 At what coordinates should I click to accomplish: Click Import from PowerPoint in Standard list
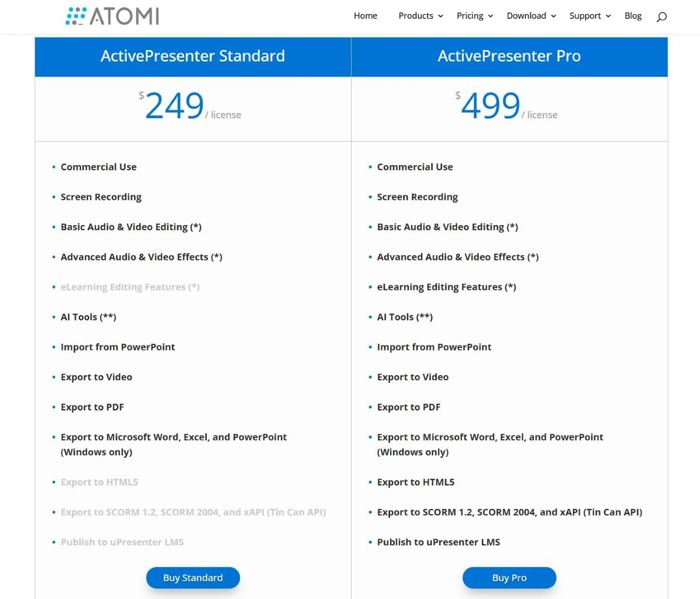point(118,347)
